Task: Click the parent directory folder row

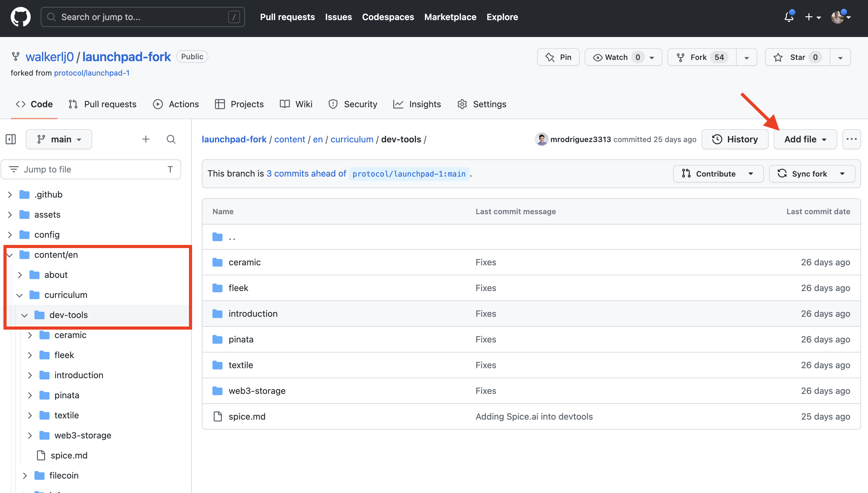Action: (531, 237)
